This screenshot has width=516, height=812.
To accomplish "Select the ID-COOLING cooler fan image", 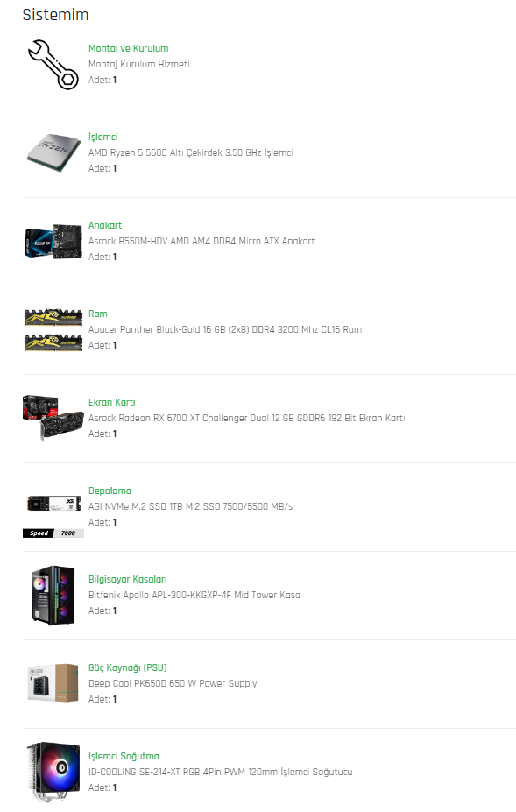I will [53, 772].
